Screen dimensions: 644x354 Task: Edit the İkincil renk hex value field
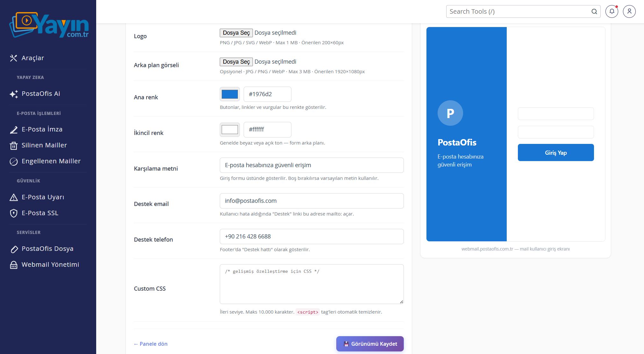pyautogui.click(x=267, y=130)
